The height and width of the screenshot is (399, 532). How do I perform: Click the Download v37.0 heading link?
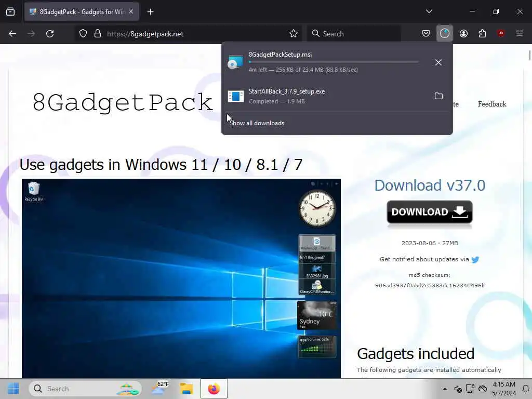tap(430, 185)
